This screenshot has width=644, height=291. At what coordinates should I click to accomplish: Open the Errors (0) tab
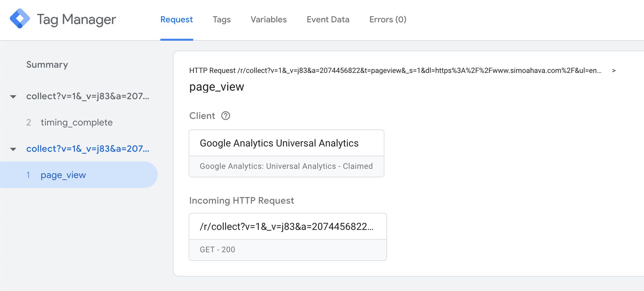[x=388, y=20]
